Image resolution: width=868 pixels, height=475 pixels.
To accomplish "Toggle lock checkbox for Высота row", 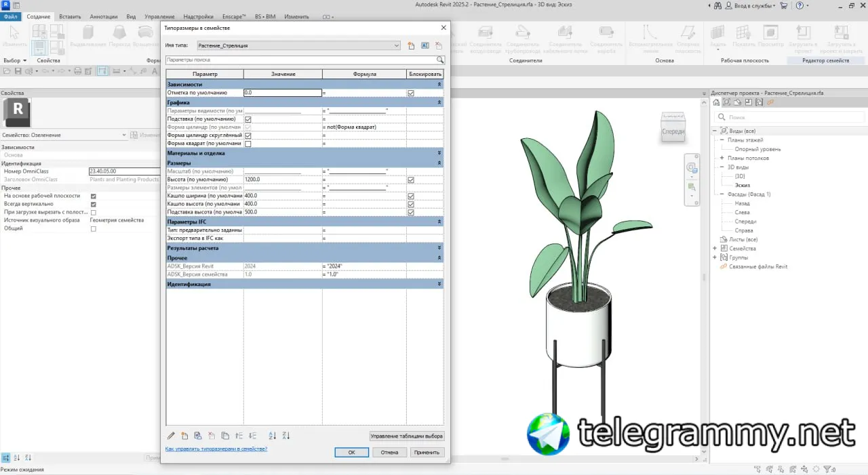I will click(411, 180).
